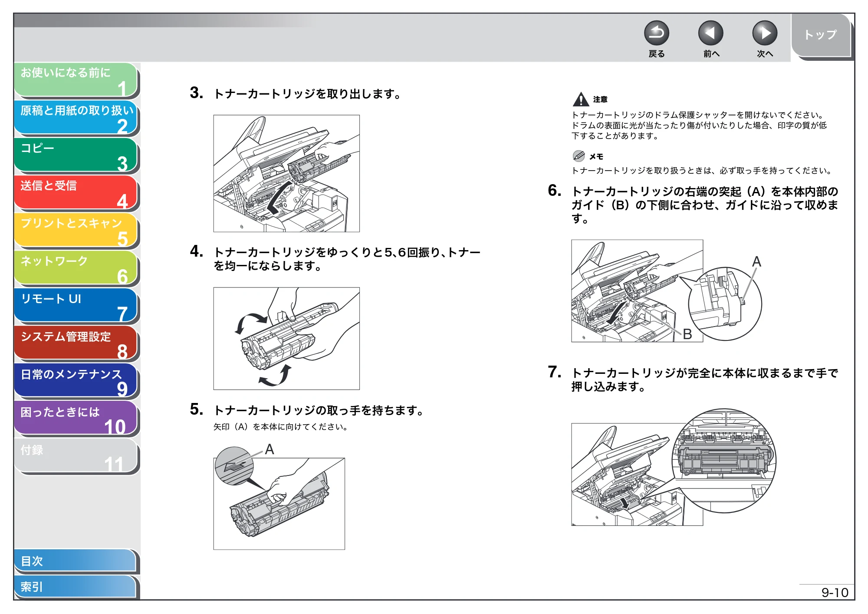This screenshot has width=868, height=614.
Task: Click step 5 text トナーカートリッジの取っ手を持ちます
Action: pyautogui.click(x=319, y=410)
